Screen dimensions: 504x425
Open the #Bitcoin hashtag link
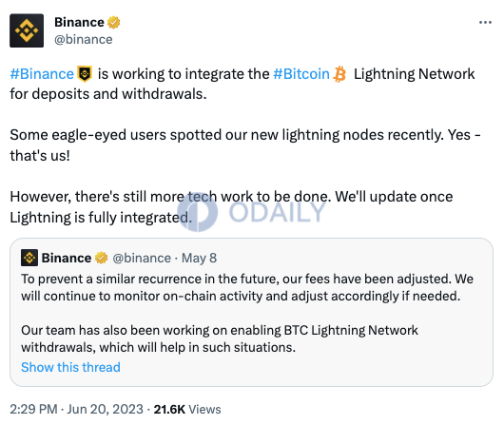301,74
